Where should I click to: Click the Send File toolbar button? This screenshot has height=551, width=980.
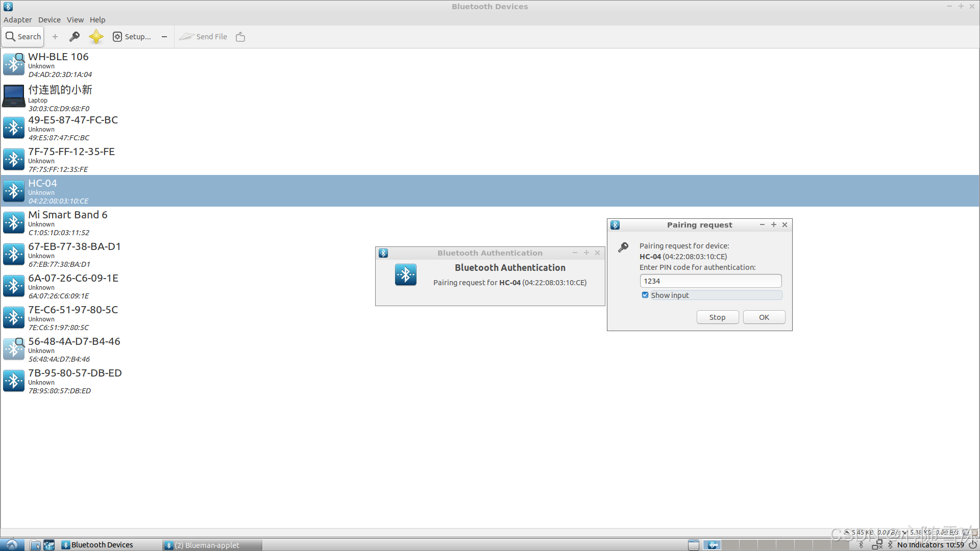pyautogui.click(x=204, y=37)
